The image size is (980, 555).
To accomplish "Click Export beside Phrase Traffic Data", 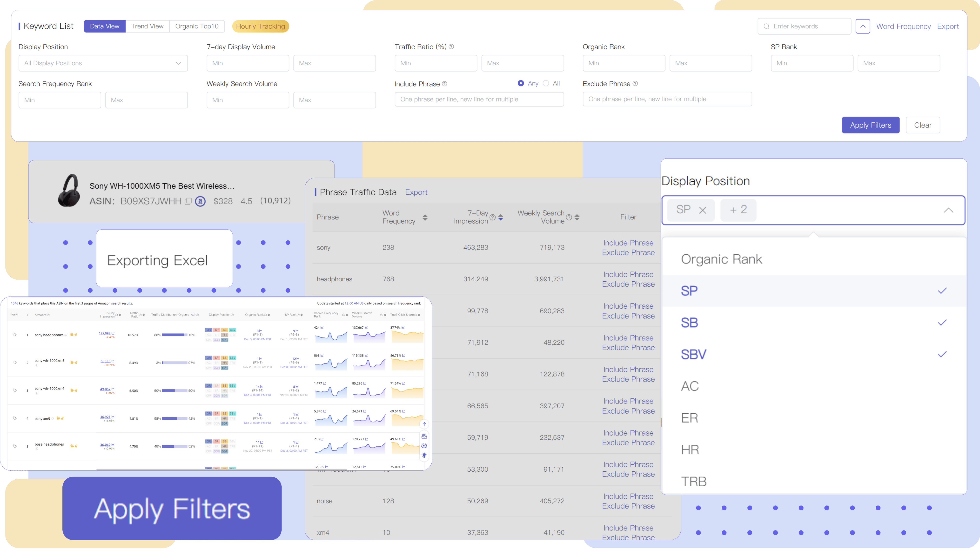I will pos(416,192).
